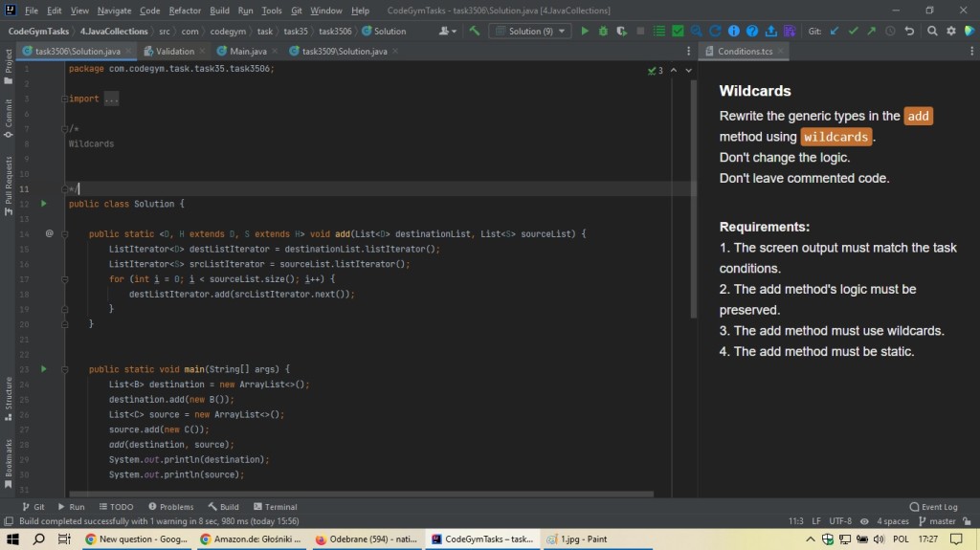Click the Build project hammer icon

474,32
